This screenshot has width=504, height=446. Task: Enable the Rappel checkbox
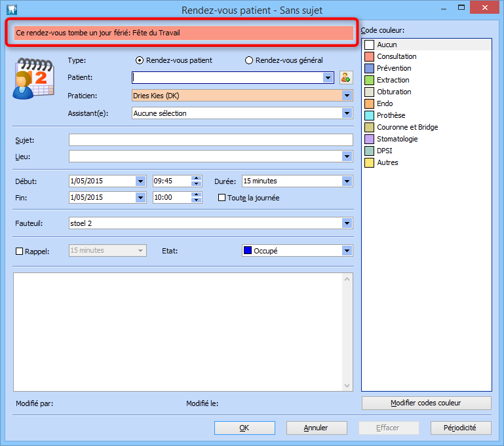[x=19, y=251]
